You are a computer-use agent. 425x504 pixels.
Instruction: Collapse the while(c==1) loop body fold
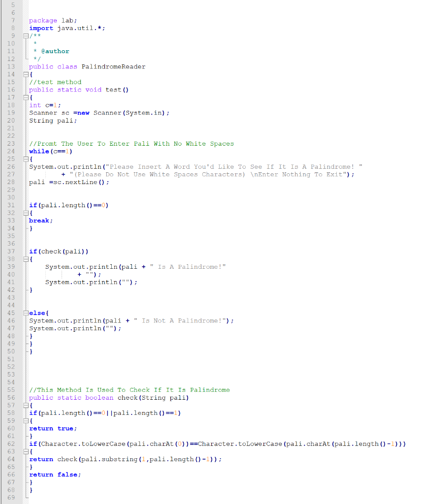25,159
